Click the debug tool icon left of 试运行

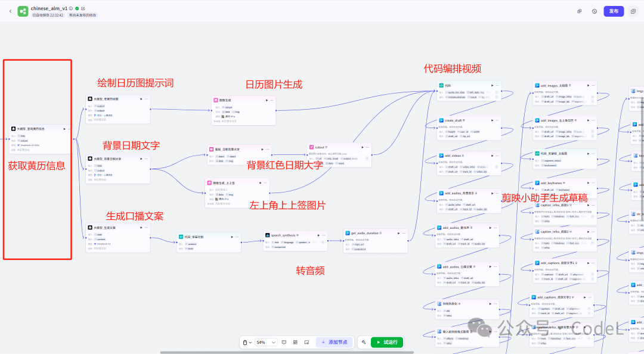(x=364, y=342)
